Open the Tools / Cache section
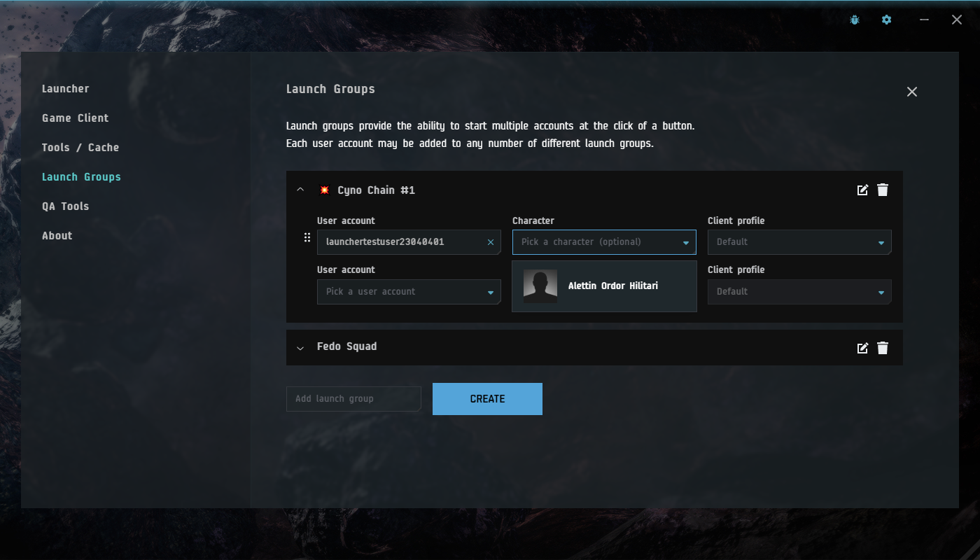This screenshot has height=560, width=980. (80, 148)
